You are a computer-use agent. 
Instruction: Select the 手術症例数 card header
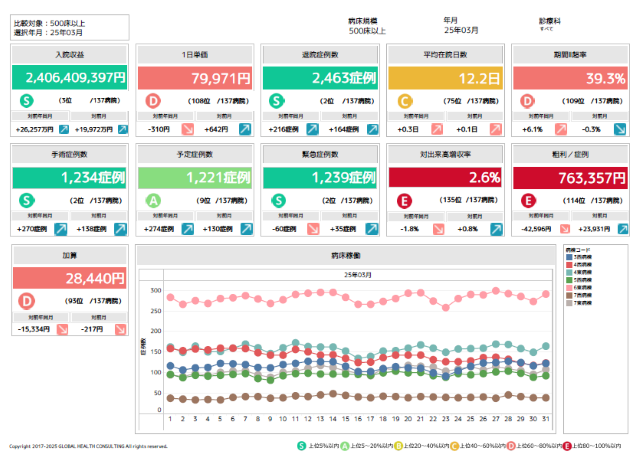tap(68, 154)
